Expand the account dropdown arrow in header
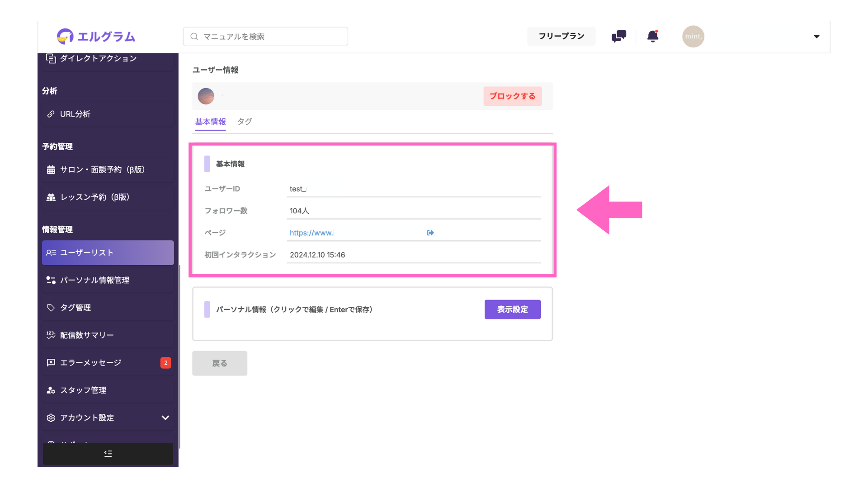Screen dimensions: 868x488 pyautogui.click(x=816, y=36)
